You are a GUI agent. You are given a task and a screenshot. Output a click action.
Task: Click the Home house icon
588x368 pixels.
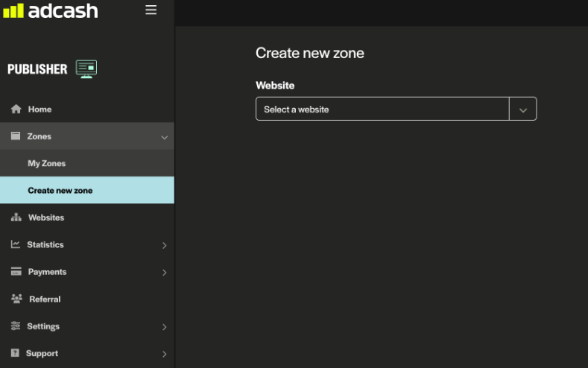tap(16, 110)
